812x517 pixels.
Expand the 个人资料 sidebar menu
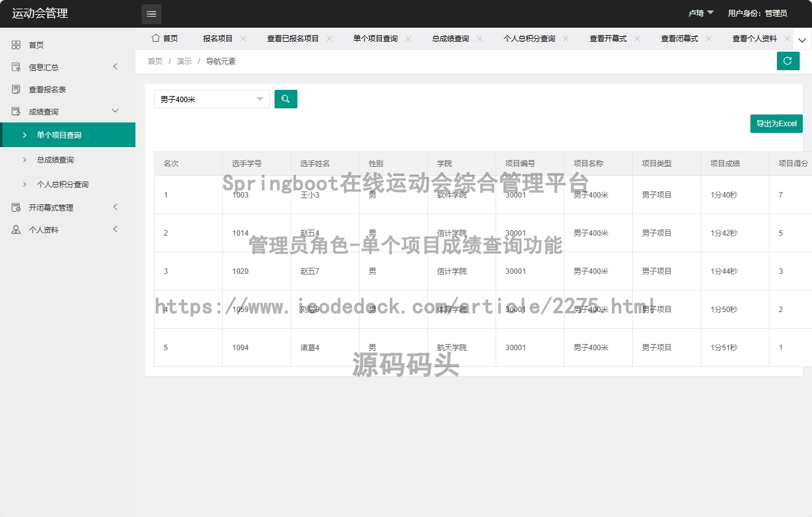(115, 230)
